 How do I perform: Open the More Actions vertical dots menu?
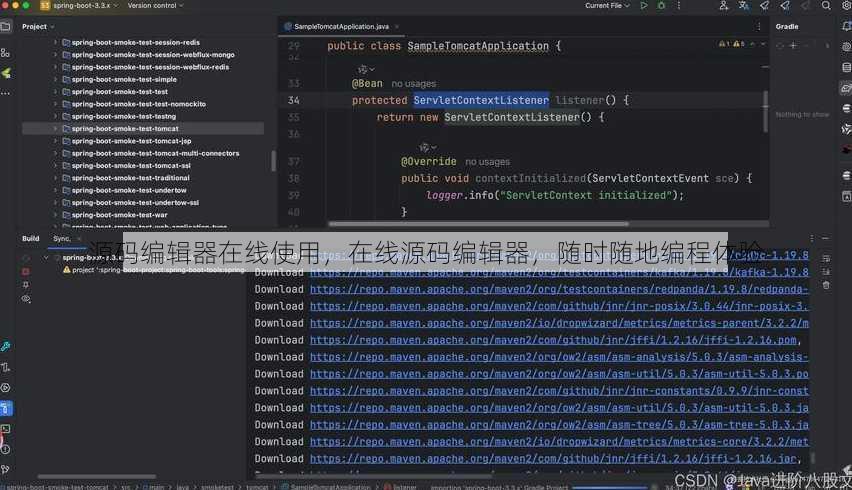(679, 5)
